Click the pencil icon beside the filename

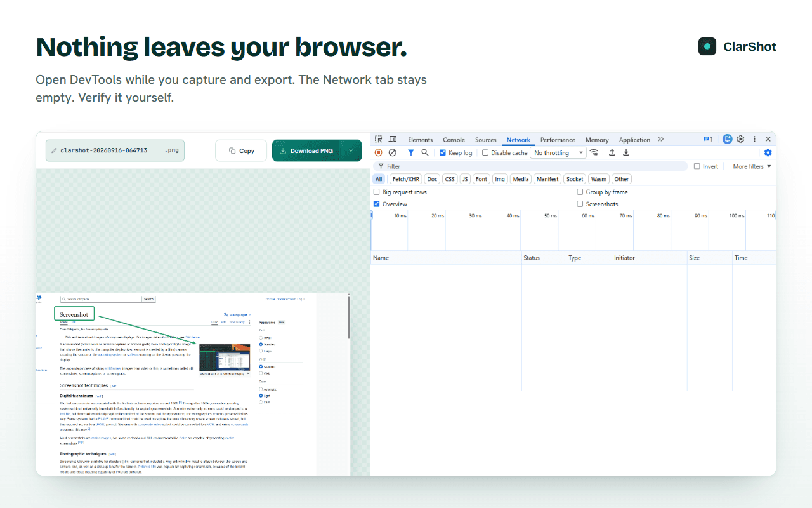(x=55, y=150)
